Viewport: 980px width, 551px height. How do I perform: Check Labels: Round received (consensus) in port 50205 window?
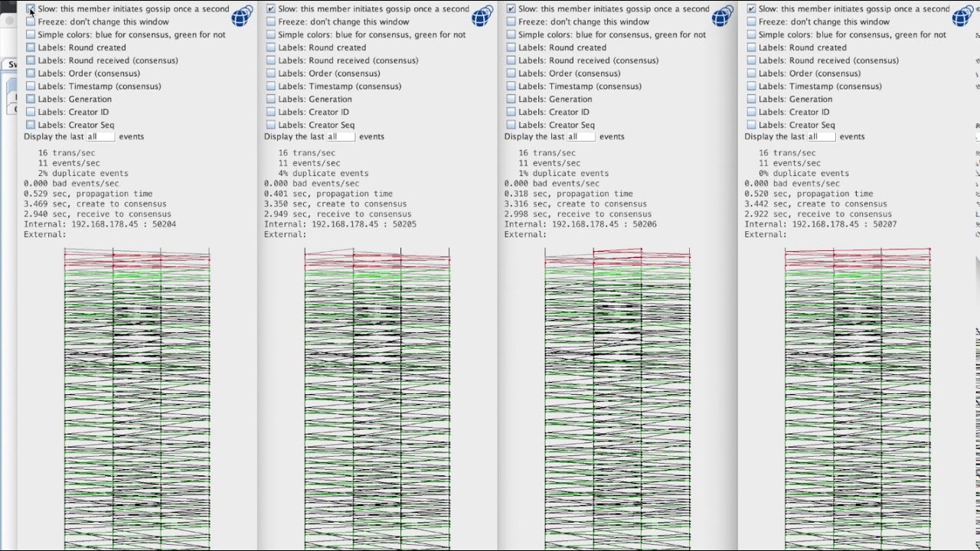tap(271, 60)
